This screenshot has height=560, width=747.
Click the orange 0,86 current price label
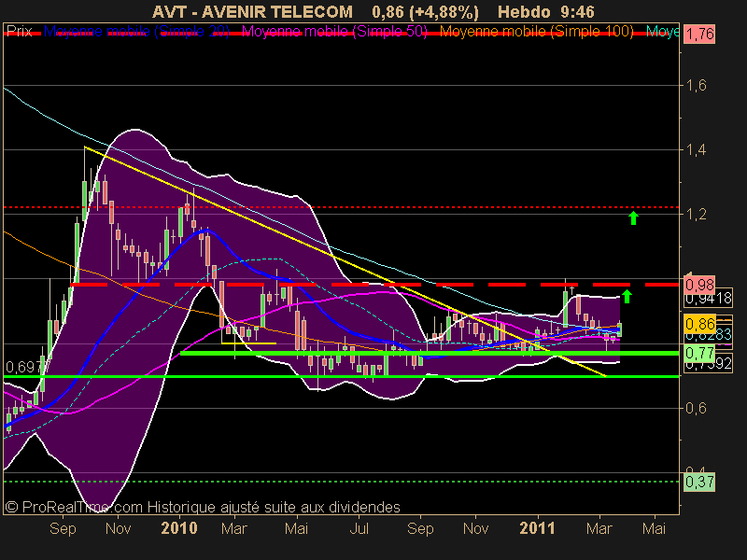[x=699, y=324]
